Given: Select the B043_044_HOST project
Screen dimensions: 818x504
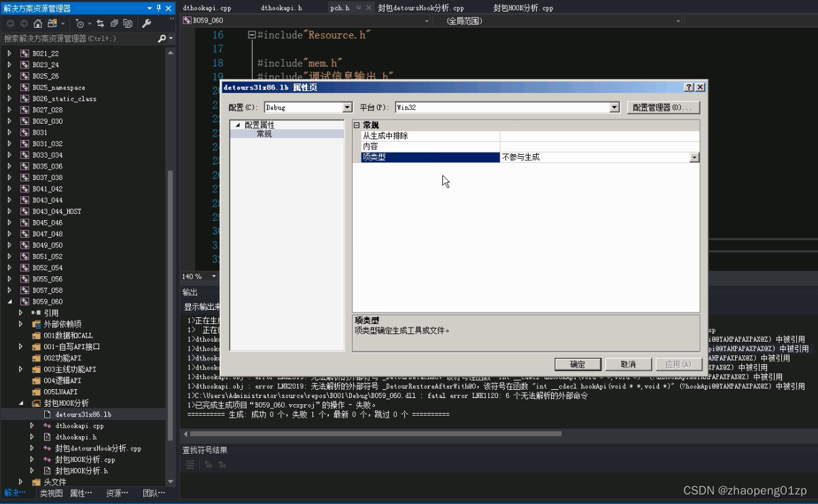Looking at the screenshot, I should tap(56, 211).
